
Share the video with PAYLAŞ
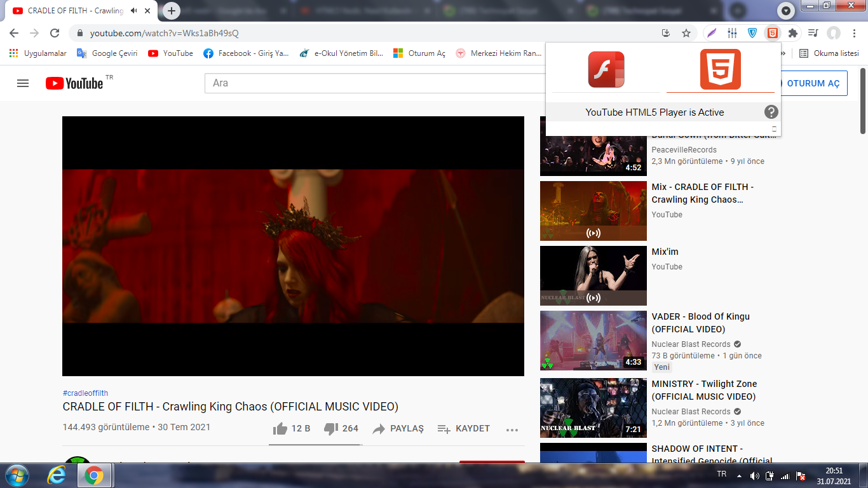point(398,429)
